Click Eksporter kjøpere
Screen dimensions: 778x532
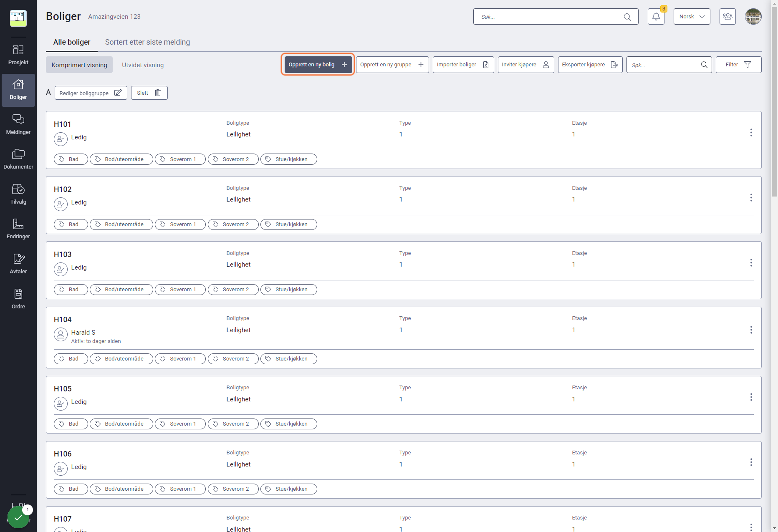click(x=590, y=65)
